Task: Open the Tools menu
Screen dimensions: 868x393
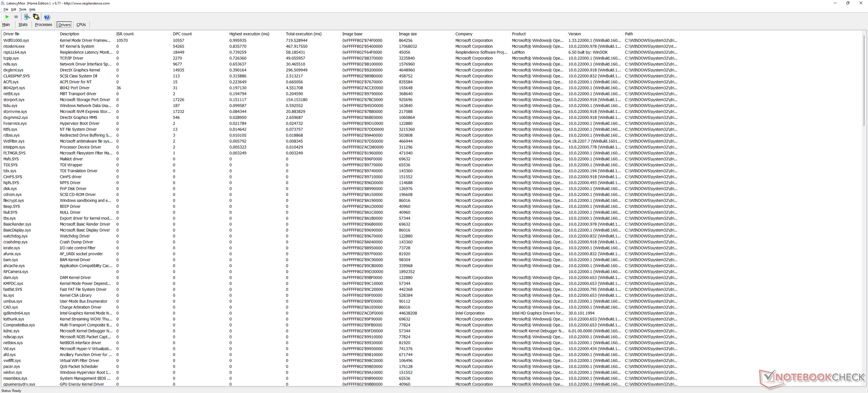Action: 23,9
